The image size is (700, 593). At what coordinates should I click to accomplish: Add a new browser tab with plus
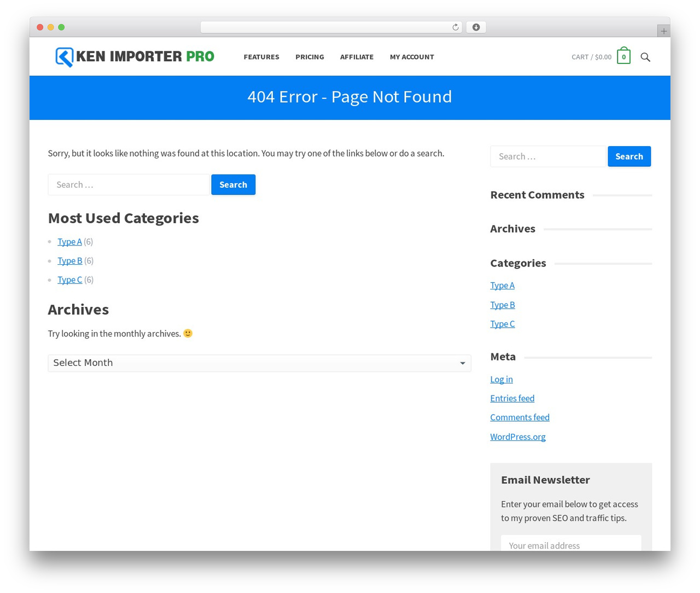click(x=663, y=31)
